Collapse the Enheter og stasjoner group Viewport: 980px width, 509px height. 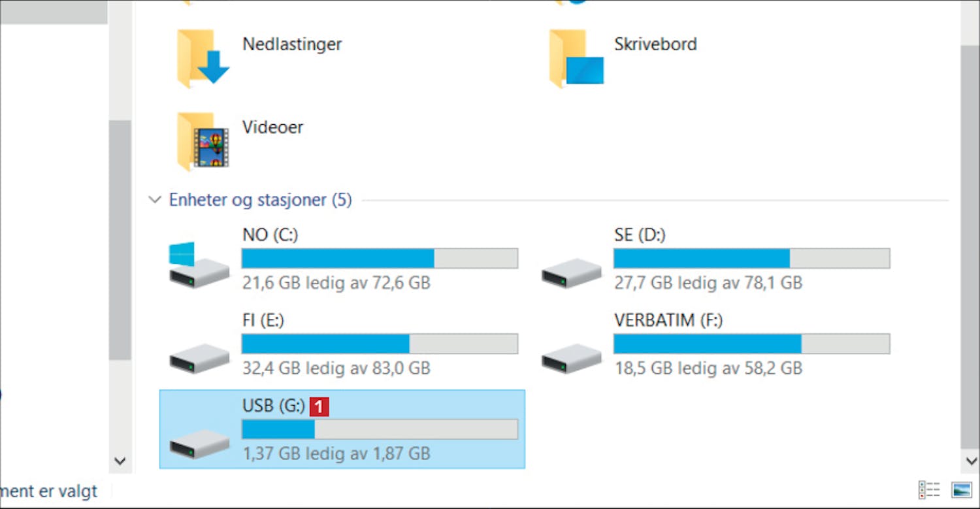pos(155,199)
